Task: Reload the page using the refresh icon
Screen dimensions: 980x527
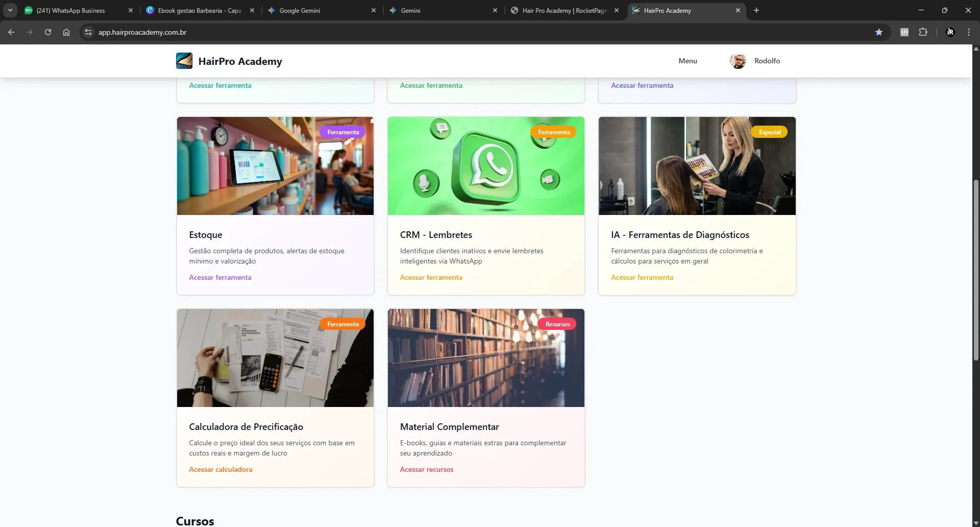Action: [48, 32]
